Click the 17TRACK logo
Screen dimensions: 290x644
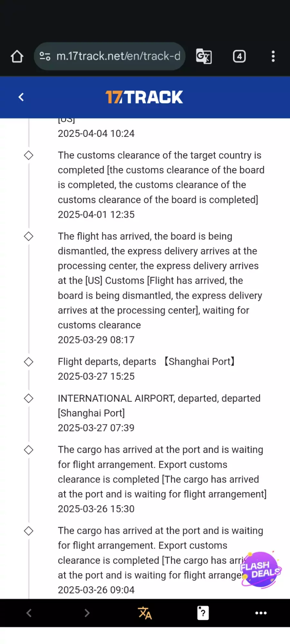pyautogui.click(x=144, y=97)
